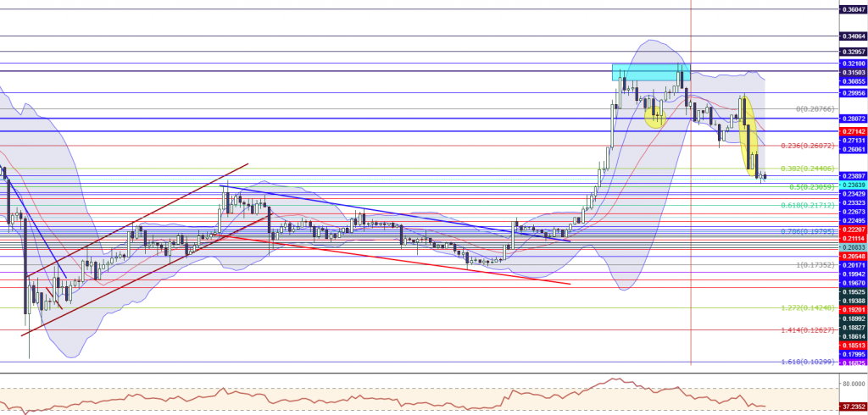Click the red 0.20548 price label
Viewport: 868px width, 415px height.
coord(854,257)
